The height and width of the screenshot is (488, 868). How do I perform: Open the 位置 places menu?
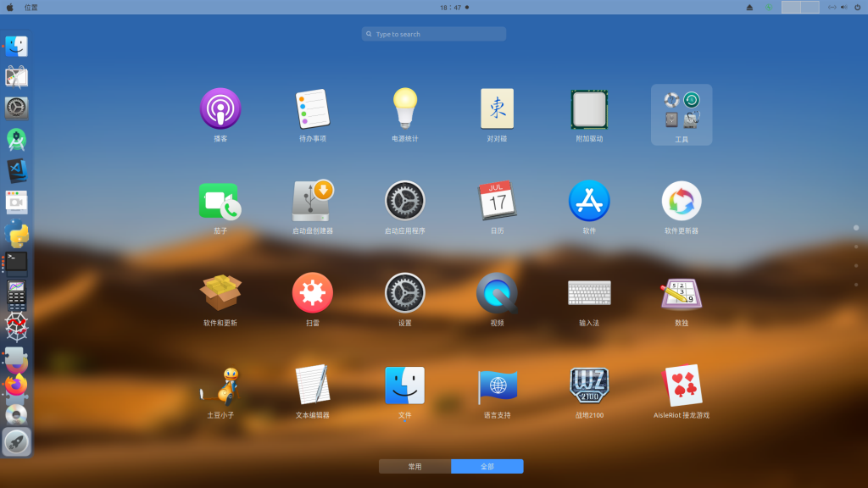point(31,7)
